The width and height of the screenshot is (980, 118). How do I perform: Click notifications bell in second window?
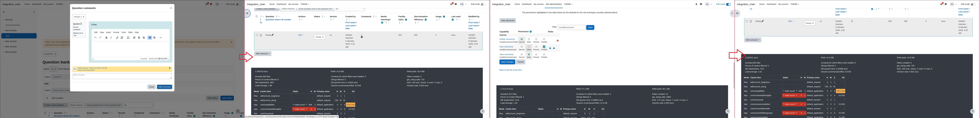(452, 4)
